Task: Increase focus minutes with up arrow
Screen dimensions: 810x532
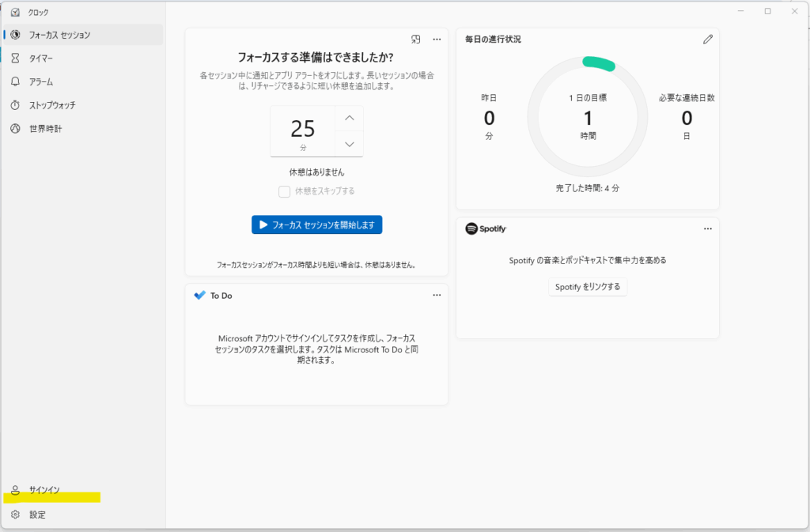Action: click(349, 118)
